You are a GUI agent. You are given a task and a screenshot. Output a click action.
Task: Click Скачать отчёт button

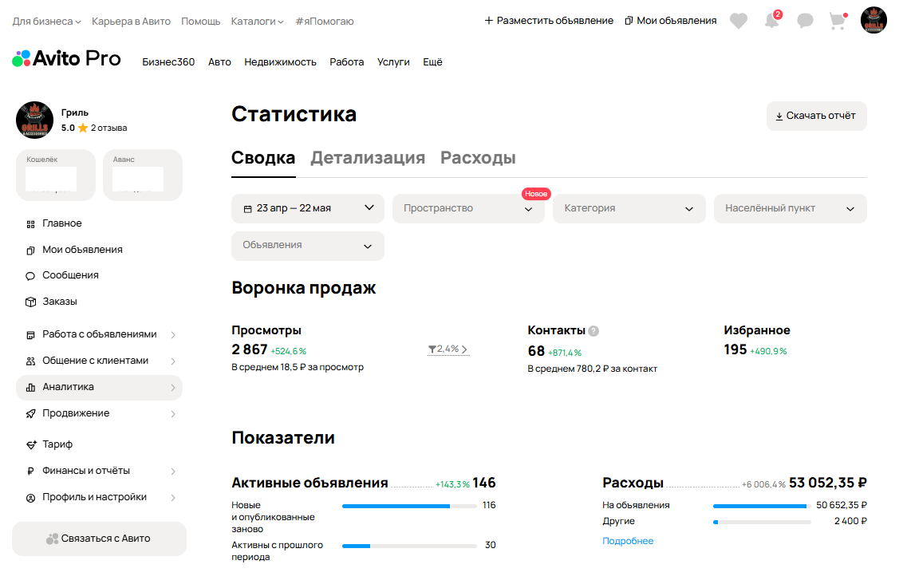point(816,116)
